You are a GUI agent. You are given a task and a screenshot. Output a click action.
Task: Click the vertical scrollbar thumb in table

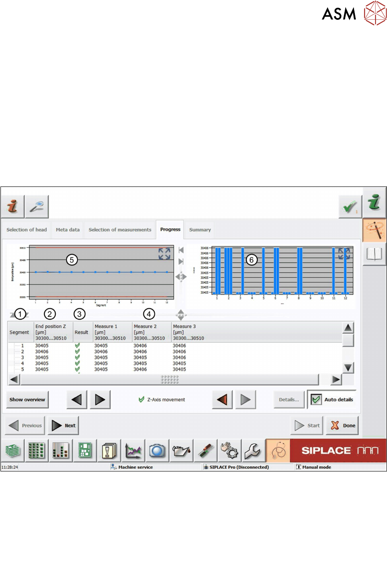click(348, 340)
